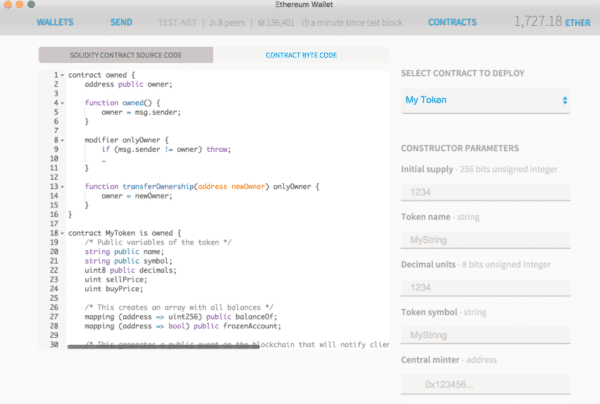Fold the 'function owned()' block at line 4
Screen dimensions: 600x404
pos(63,103)
